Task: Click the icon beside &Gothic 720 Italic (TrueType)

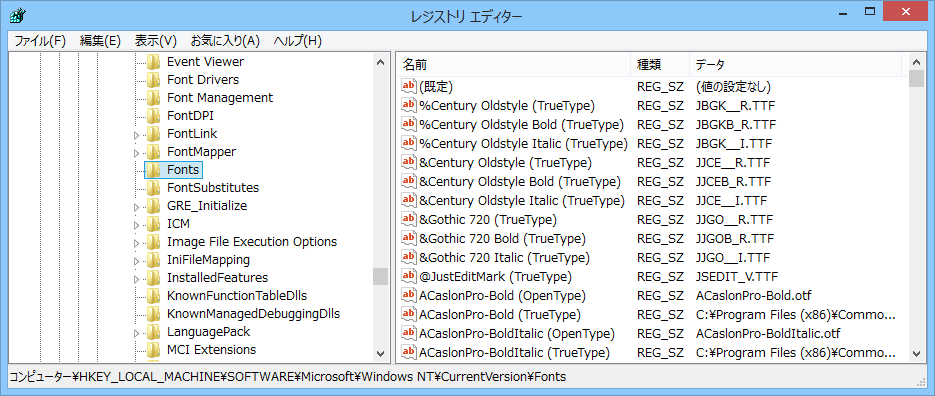Action: [408, 258]
